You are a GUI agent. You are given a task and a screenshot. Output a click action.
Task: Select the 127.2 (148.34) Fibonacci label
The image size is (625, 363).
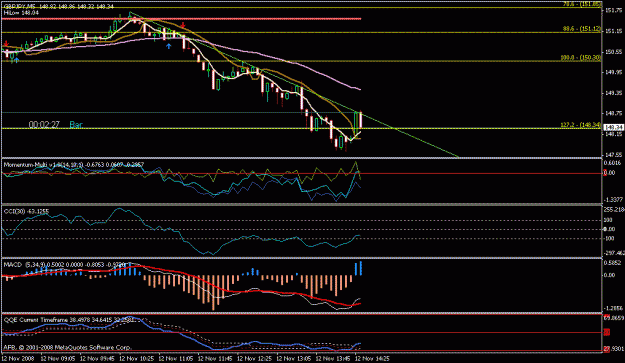[580, 125]
